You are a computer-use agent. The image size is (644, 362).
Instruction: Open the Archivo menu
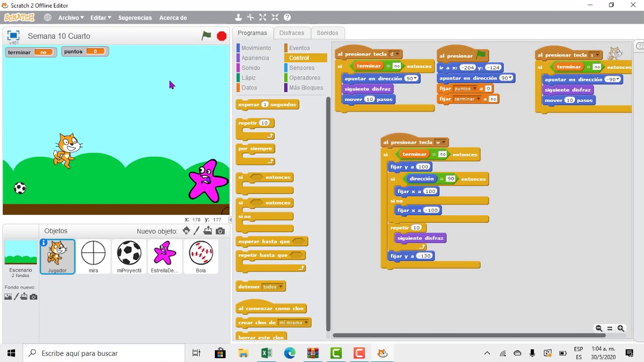pos(71,18)
